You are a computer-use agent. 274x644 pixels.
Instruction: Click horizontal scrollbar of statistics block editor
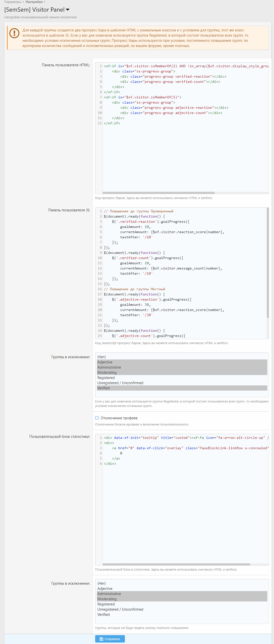point(176,564)
